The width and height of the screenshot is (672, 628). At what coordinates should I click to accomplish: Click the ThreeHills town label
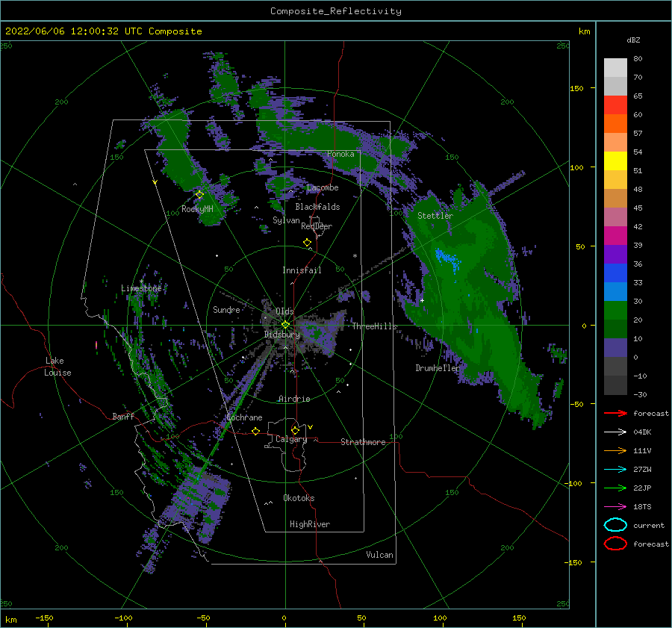pyautogui.click(x=374, y=326)
